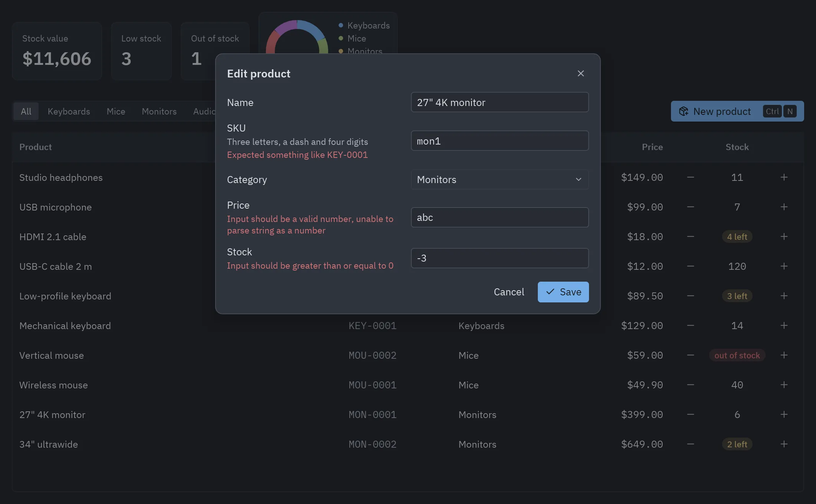Decrease stock for Vertical mouse
Image resolution: width=816 pixels, height=504 pixels.
coord(690,355)
